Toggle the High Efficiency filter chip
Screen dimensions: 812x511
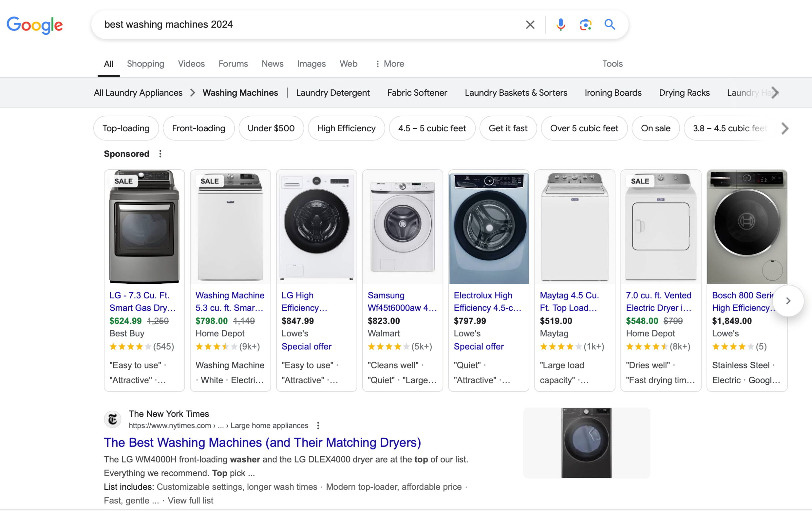[x=346, y=128]
